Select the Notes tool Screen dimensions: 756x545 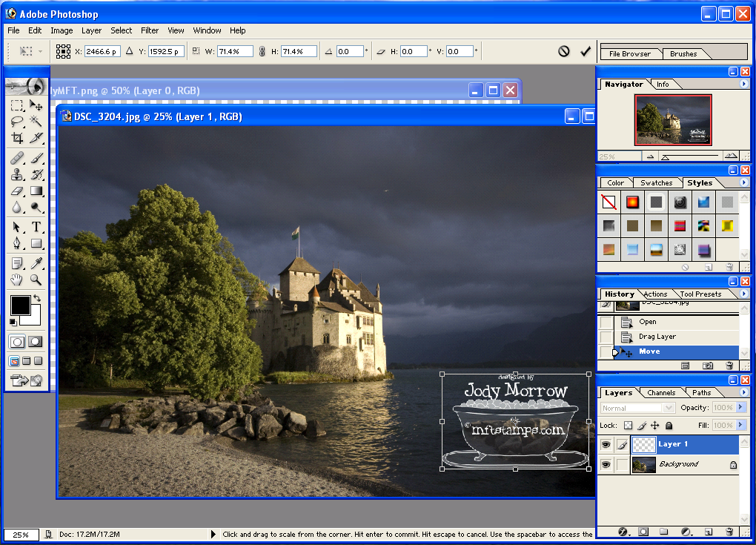click(17, 263)
